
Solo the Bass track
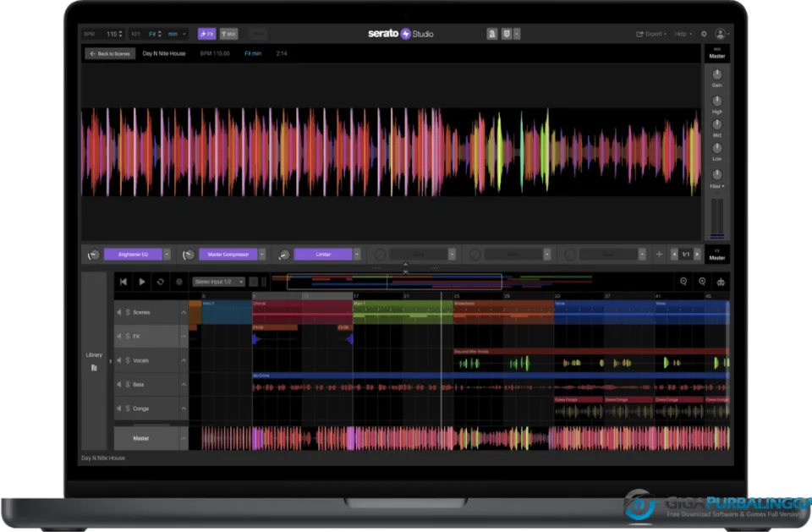pos(128,384)
